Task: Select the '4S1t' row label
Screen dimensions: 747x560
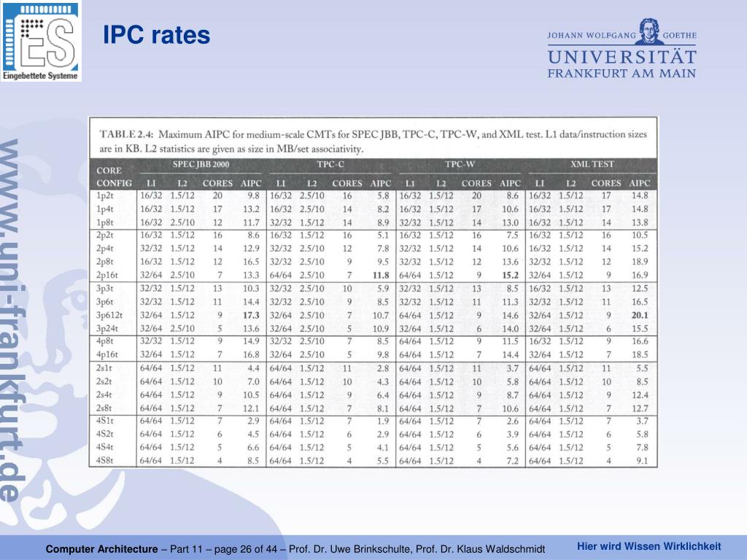Action: (104, 421)
